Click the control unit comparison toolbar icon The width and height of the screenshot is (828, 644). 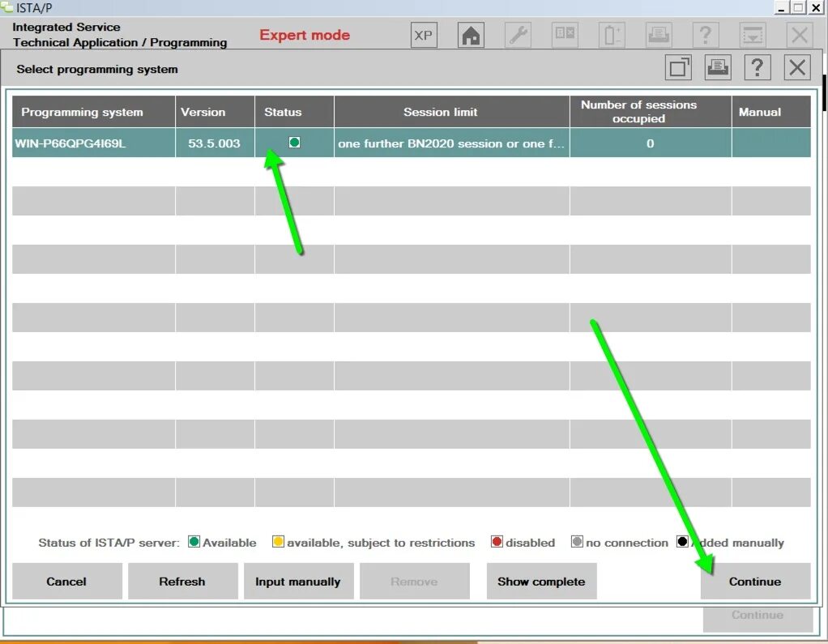click(565, 36)
